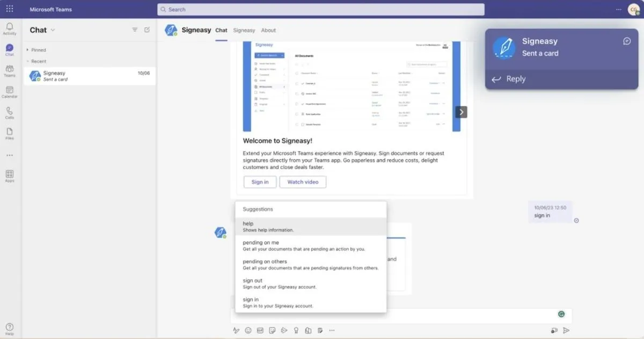This screenshot has width=644, height=339.
Task: Open the notification chat bubble icon
Action: tap(627, 41)
